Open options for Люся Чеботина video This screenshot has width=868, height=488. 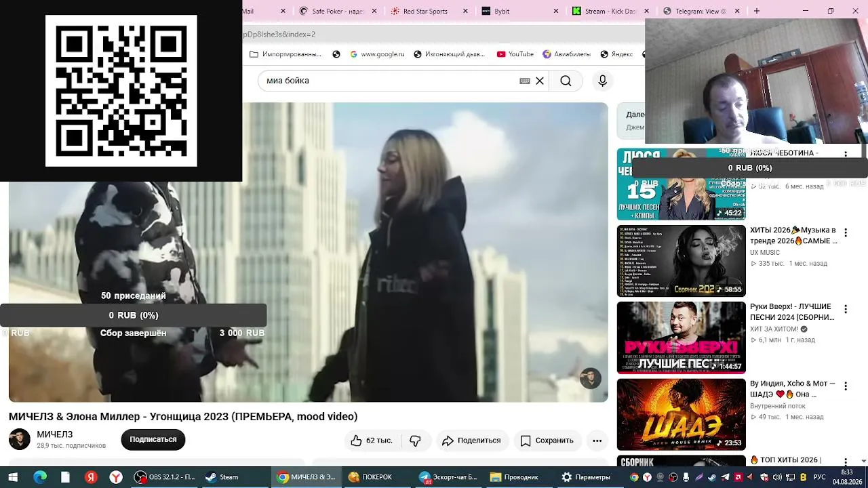point(845,155)
